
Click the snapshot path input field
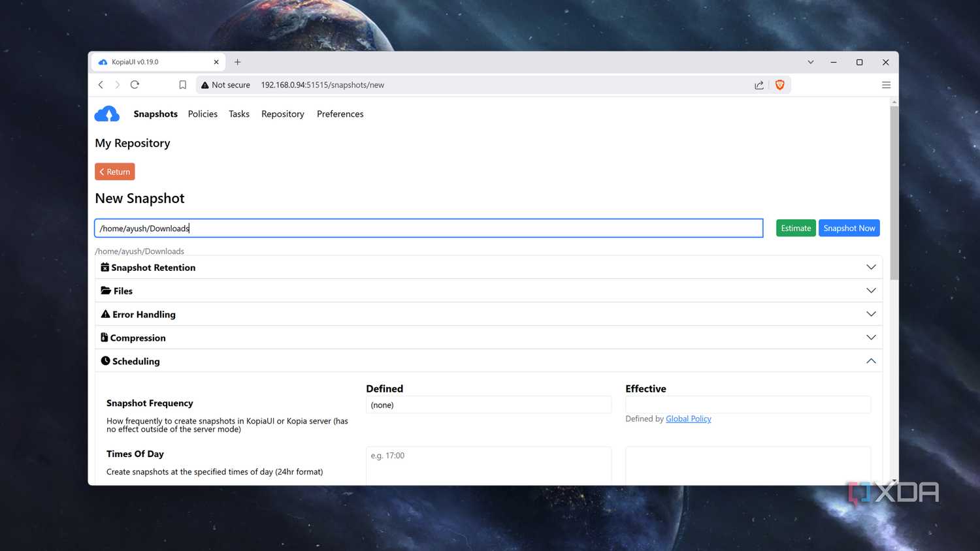pyautogui.click(x=429, y=228)
